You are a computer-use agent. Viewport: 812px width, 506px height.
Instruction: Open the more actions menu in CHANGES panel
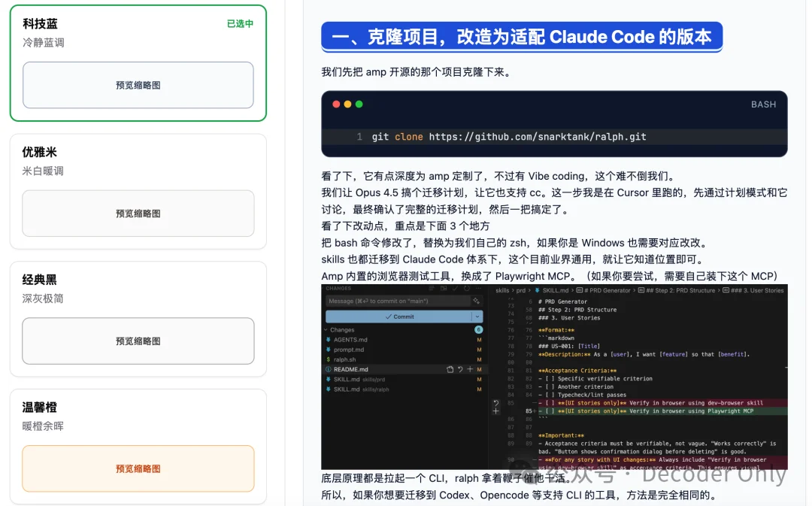click(x=478, y=289)
